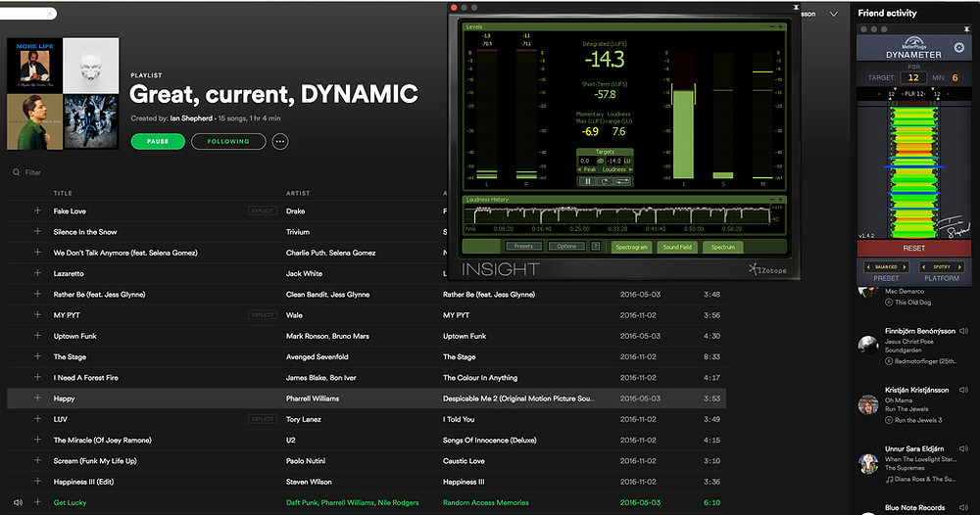The width and height of the screenshot is (980, 515).
Task: Click the Filter input field
Action: [x=33, y=172]
